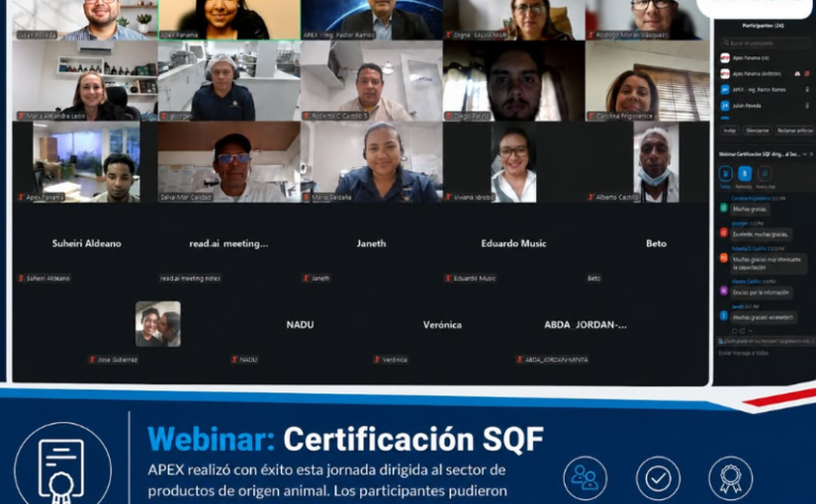816x504 pixels.
Task: Click muted mic icon on NADU label
Action: [x=235, y=360]
